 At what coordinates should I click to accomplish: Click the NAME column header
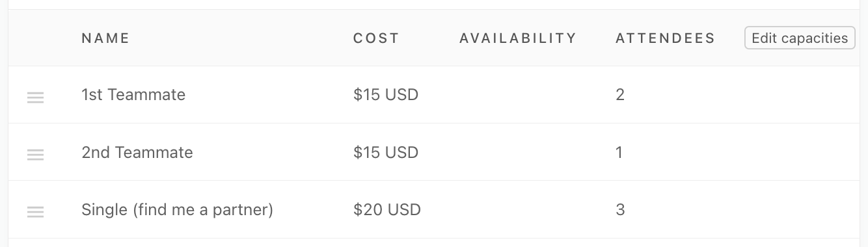pyautogui.click(x=105, y=38)
